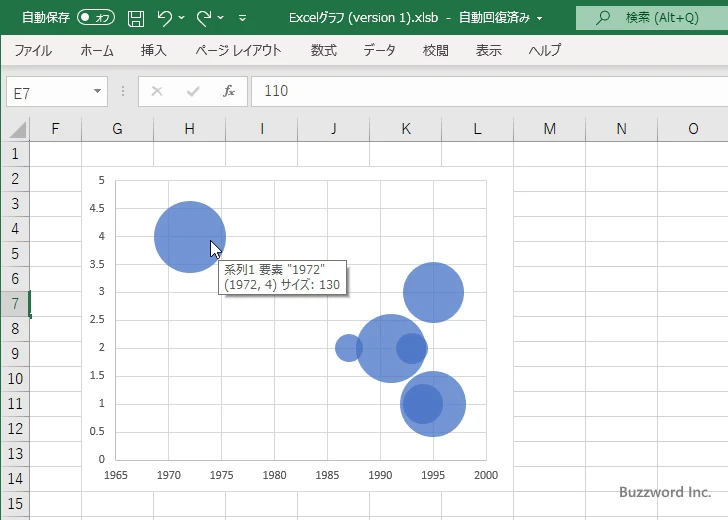Open the ページ レイアウト tab
This screenshot has width=728, height=520.
pos(238,50)
